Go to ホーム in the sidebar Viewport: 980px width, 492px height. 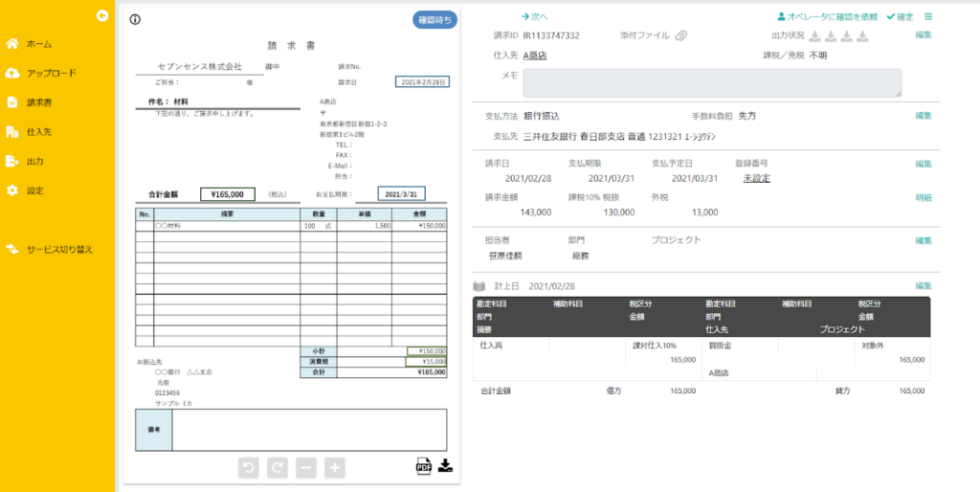click(x=38, y=44)
